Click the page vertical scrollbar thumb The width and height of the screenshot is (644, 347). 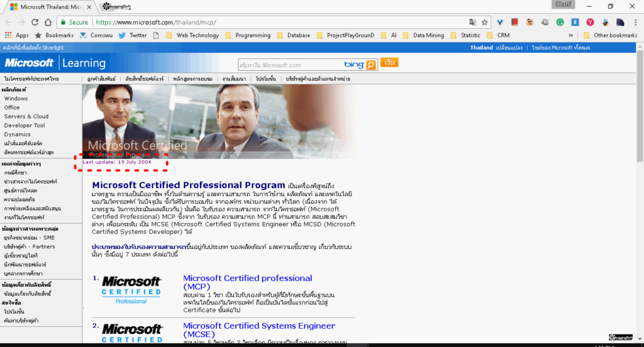pos(640,106)
